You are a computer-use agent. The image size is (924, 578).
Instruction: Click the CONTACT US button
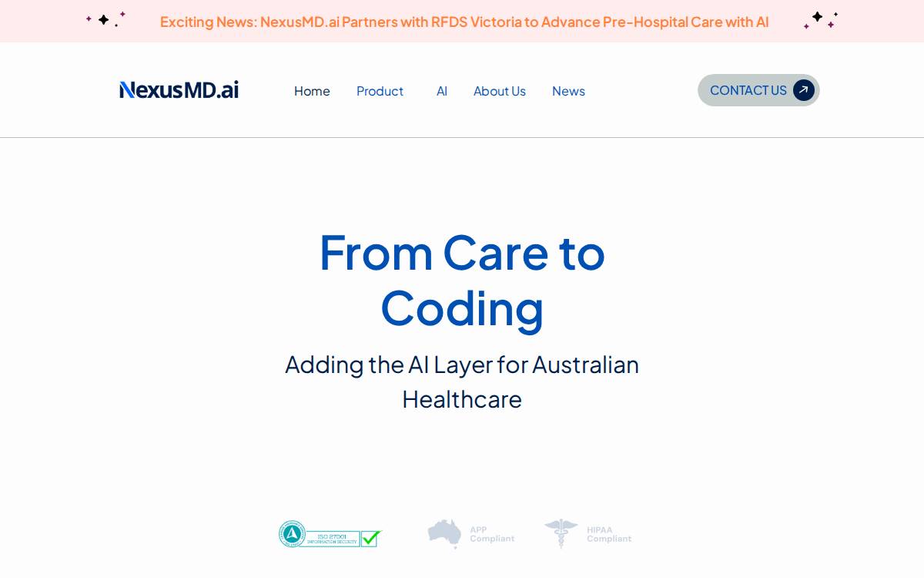point(758,90)
